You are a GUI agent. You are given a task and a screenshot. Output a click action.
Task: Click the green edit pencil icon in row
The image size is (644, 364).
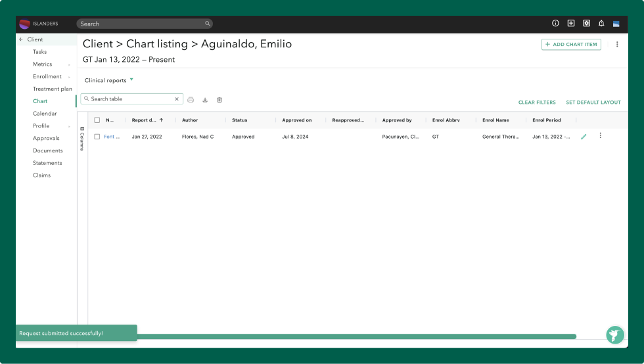click(584, 137)
